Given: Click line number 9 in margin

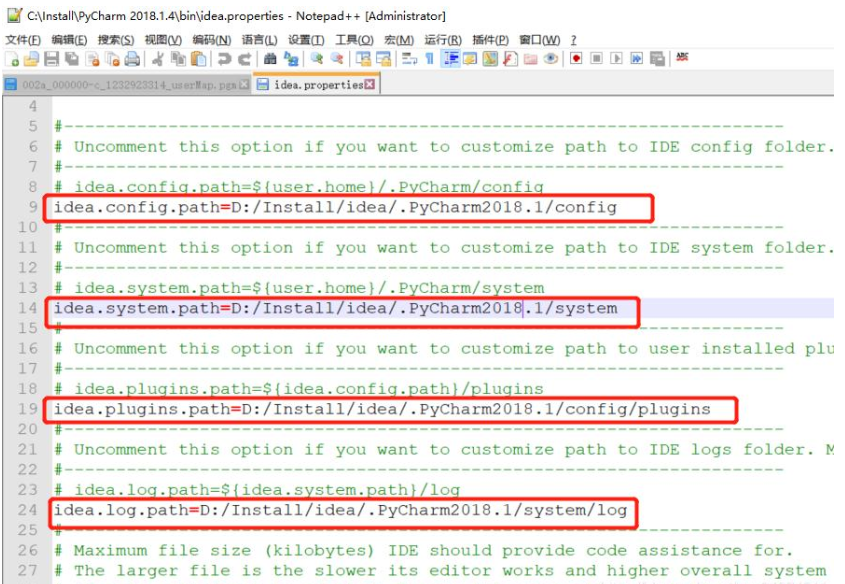Looking at the screenshot, I should (33, 207).
